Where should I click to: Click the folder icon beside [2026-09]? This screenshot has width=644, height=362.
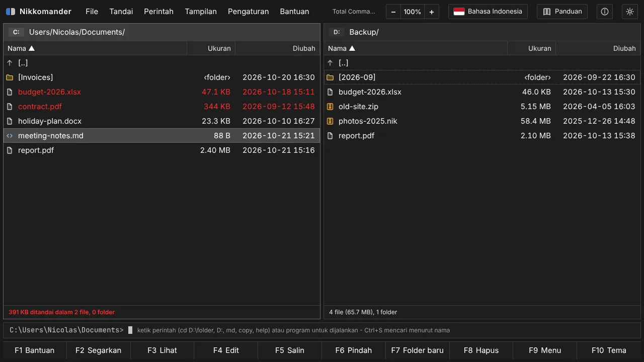click(330, 77)
